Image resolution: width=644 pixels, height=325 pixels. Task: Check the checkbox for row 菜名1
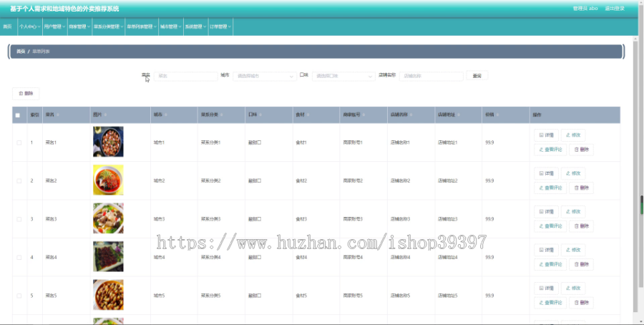19,142
